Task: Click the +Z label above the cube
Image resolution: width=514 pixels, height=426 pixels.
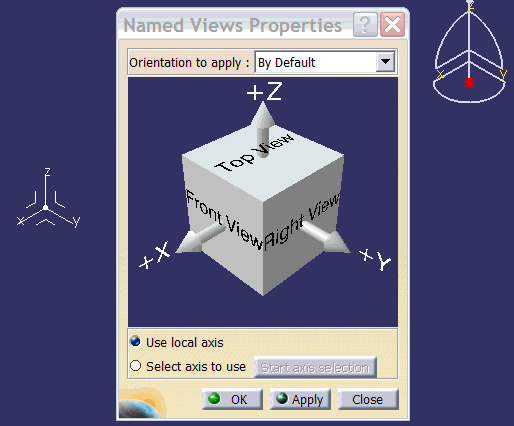Action: pyautogui.click(x=264, y=91)
